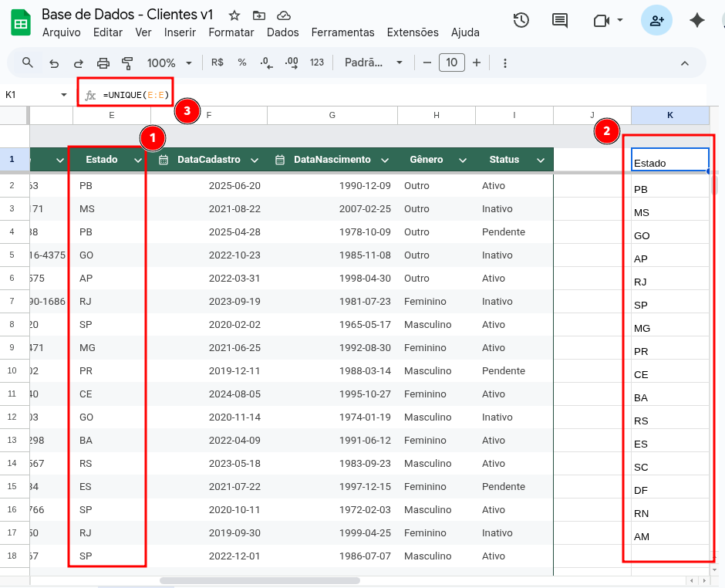
Task: Open the Gemini sparkle icon
Action: click(696, 20)
